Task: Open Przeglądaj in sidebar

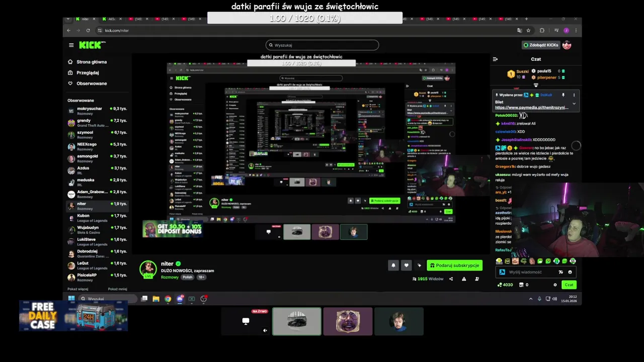Action: [84, 72]
